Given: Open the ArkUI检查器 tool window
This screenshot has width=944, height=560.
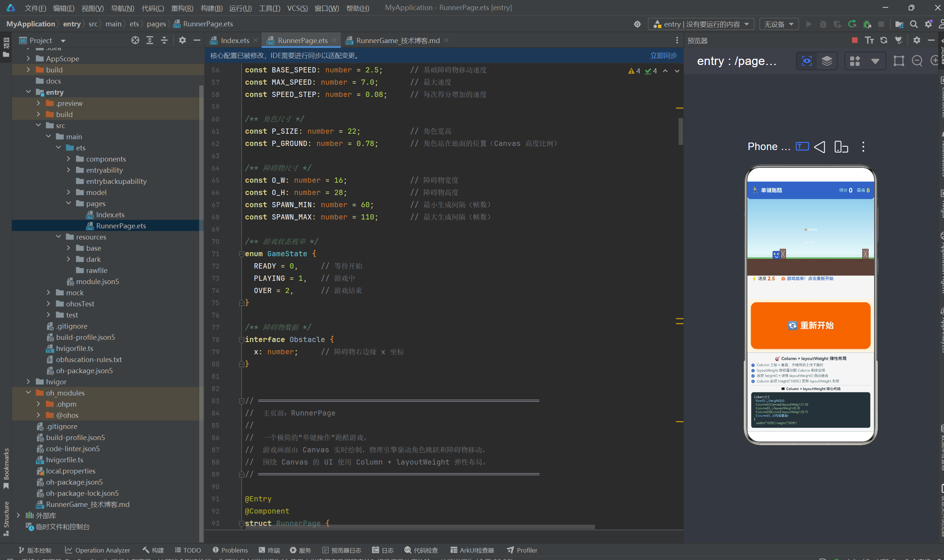Looking at the screenshot, I should click(x=472, y=550).
